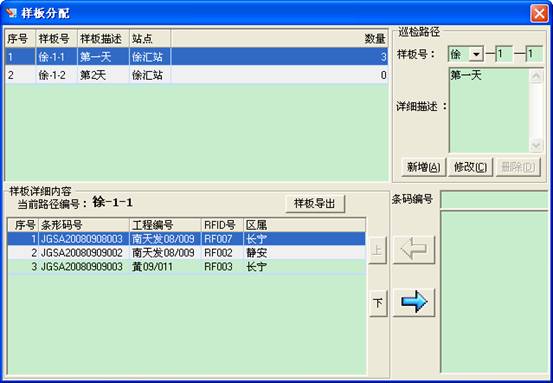Select barcode JGSA20080908003 row

click(x=187, y=239)
